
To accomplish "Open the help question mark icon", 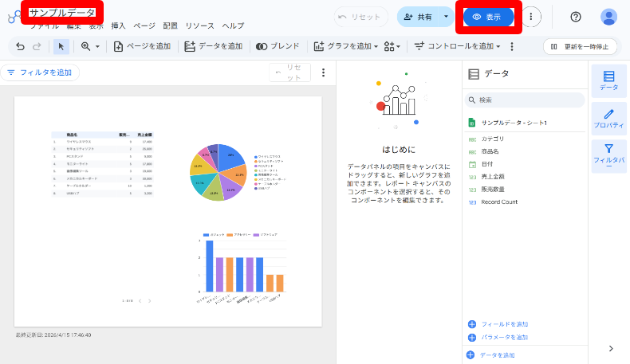I will pos(576,17).
